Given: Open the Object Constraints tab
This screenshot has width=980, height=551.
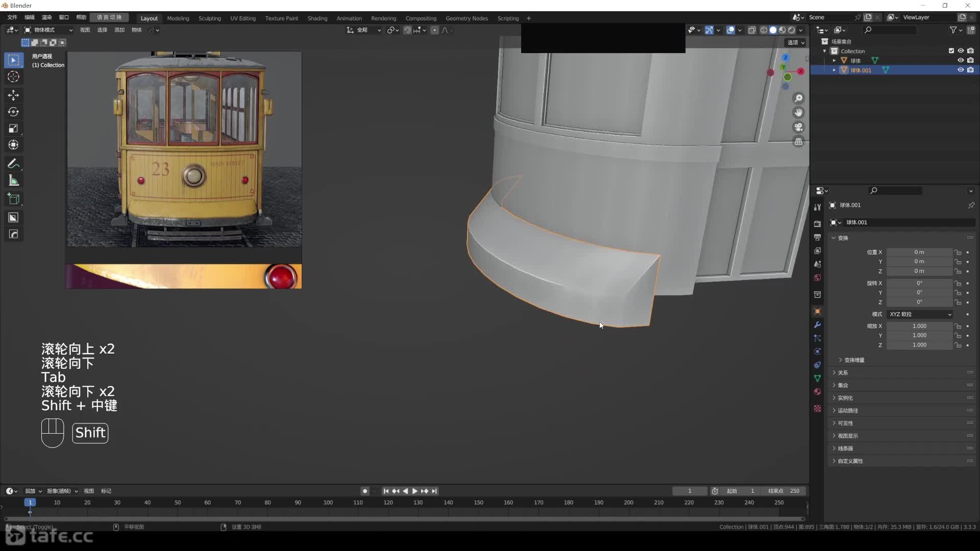Looking at the screenshot, I should [817, 365].
